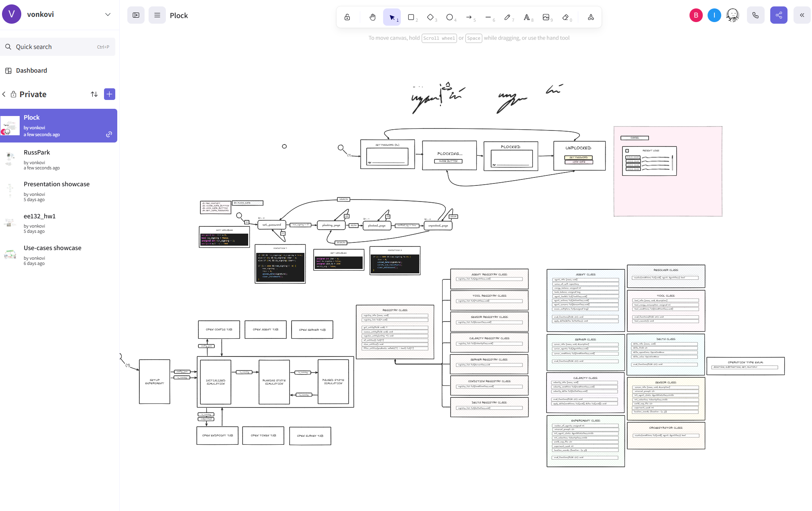Select the Pencil draw tool
Image resolution: width=812 pixels, height=511 pixels.
[507, 17]
